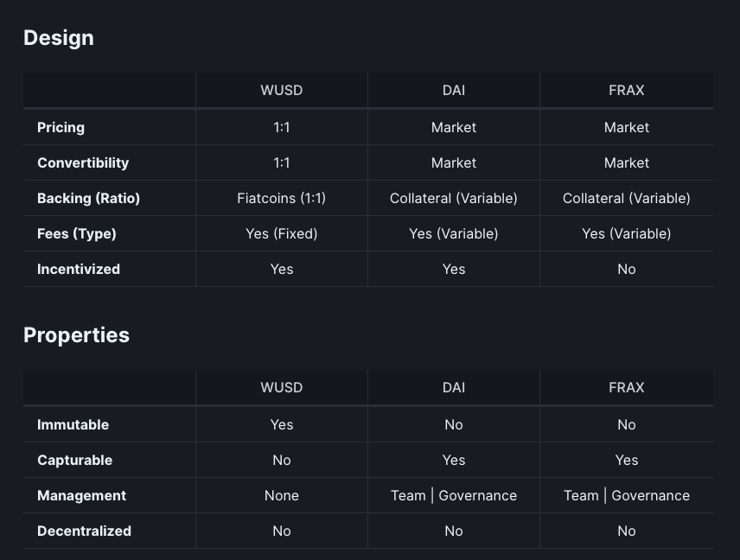Select the Immutable row label

tap(73, 424)
